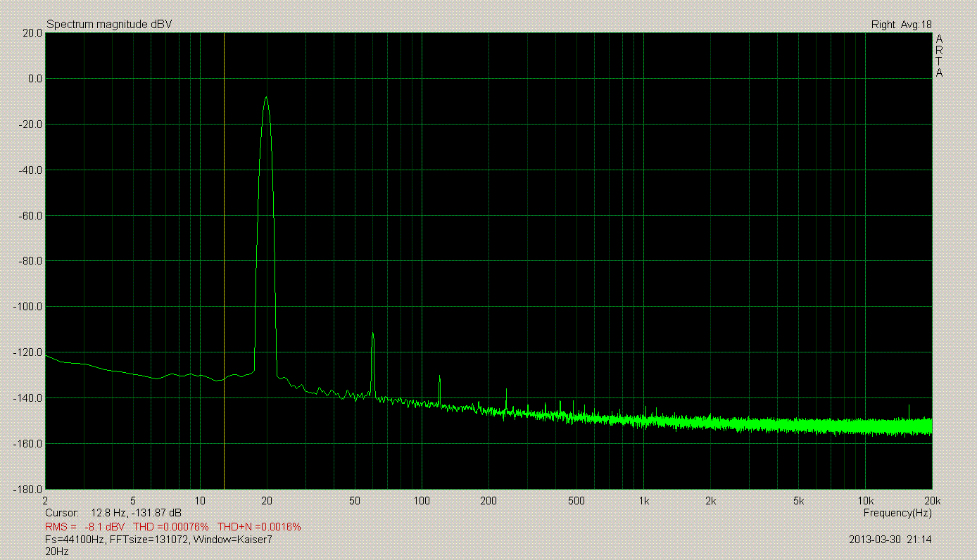This screenshot has width=977, height=560.
Task: Click the "0.0" magnitude axis label
Action: click(34, 79)
